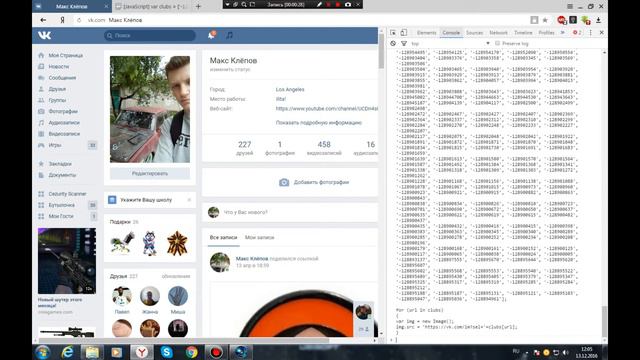Enable the Preserve log checkbox

click(x=498, y=43)
